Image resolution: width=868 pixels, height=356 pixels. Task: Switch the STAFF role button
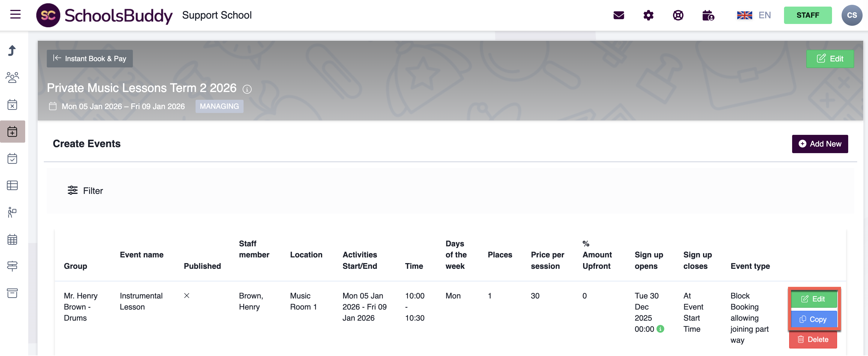807,15
